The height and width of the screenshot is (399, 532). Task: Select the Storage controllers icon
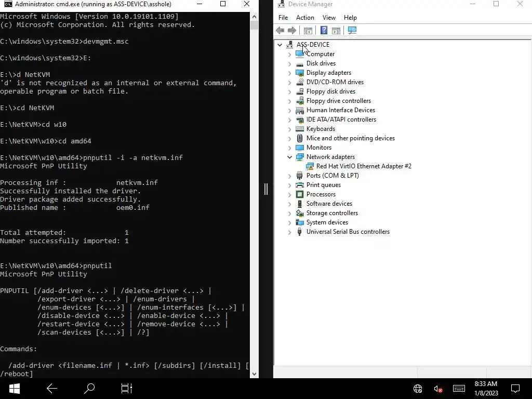click(x=300, y=213)
